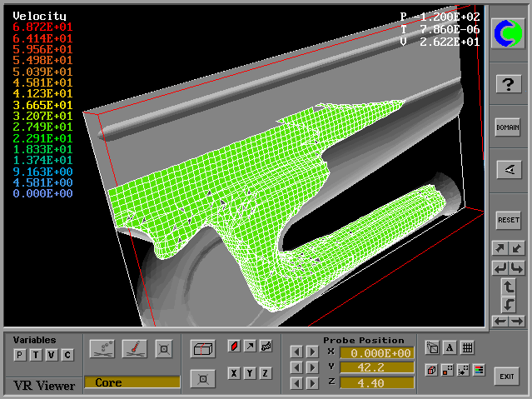Toggle the P variable button

(x=20, y=356)
